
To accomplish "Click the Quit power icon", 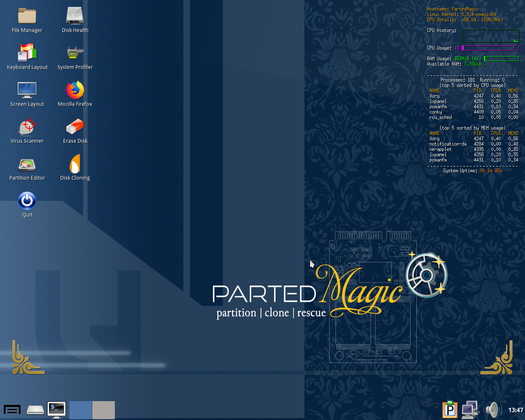I will pos(27,201).
